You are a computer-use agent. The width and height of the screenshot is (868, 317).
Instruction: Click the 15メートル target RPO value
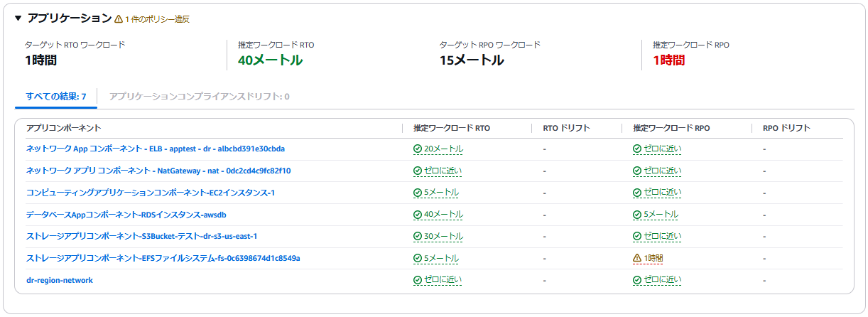click(472, 60)
